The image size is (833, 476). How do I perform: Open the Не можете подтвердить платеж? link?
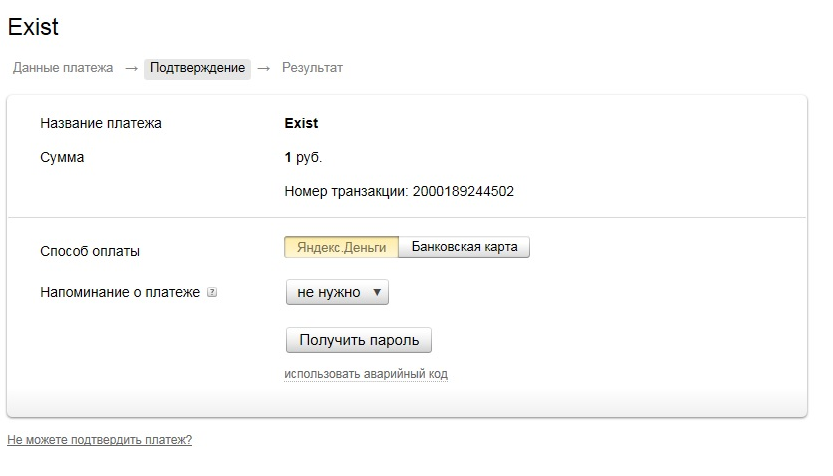click(99, 440)
